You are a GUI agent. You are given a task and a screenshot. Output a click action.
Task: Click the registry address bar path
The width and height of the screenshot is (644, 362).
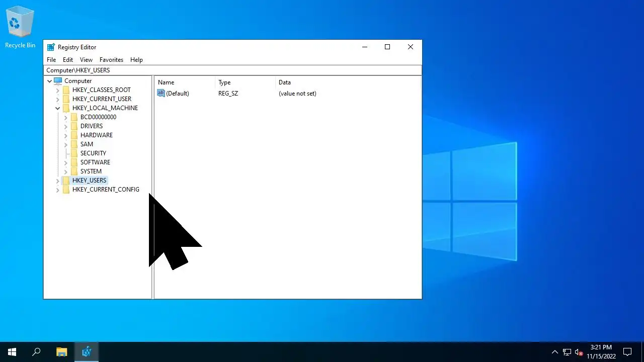point(232,70)
